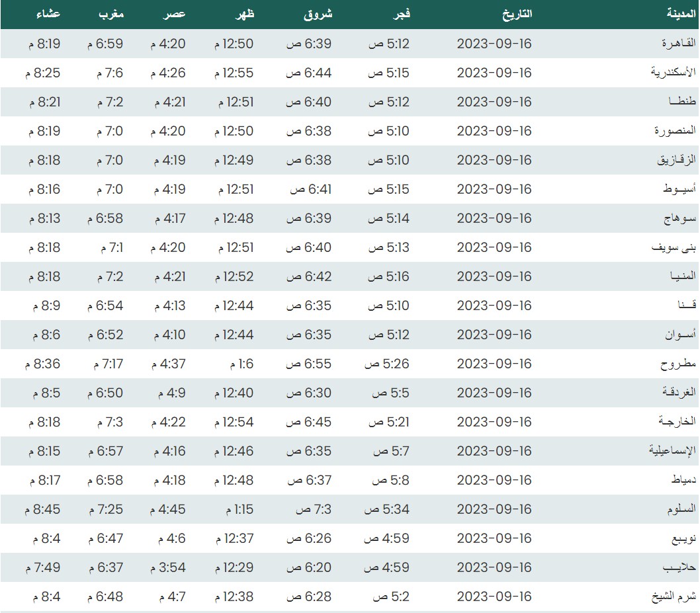Select the Asr time in نويبع row

pos(171,538)
